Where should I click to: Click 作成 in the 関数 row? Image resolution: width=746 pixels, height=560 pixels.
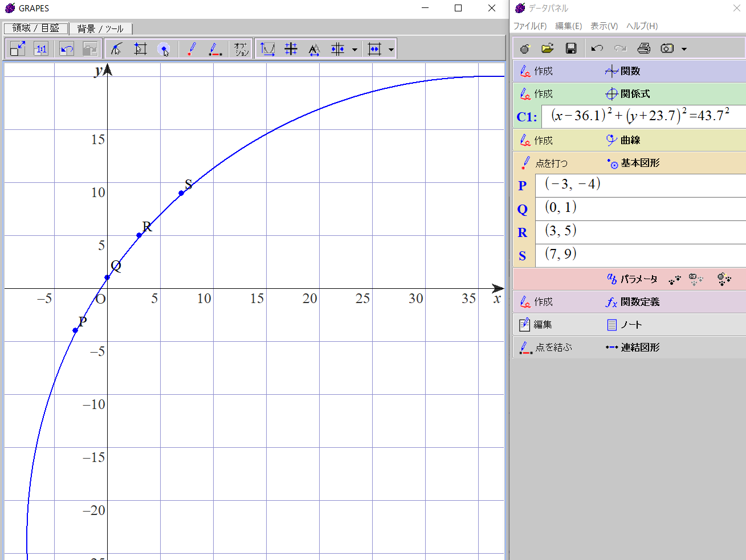pyautogui.click(x=537, y=71)
